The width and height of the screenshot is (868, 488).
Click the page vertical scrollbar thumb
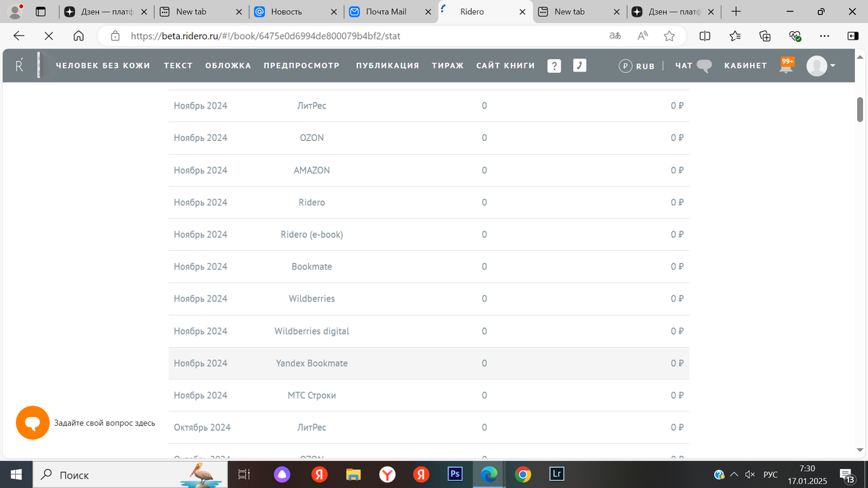pos(860,109)
